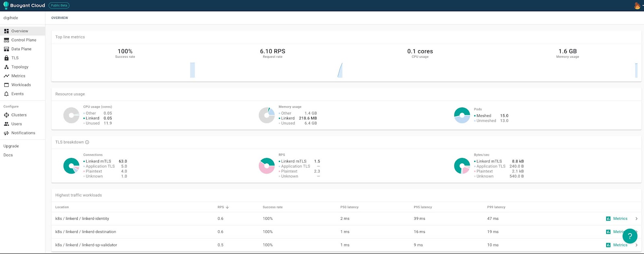Open Metrics link for linkerd-sp-validator
Viewport: 644px width, 254px height.
(x=620, y=245)
